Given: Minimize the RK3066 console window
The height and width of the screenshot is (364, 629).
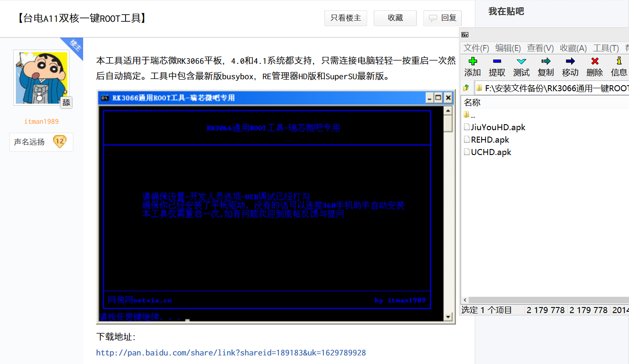Looking at the screenshot, I should coord(429,98).
